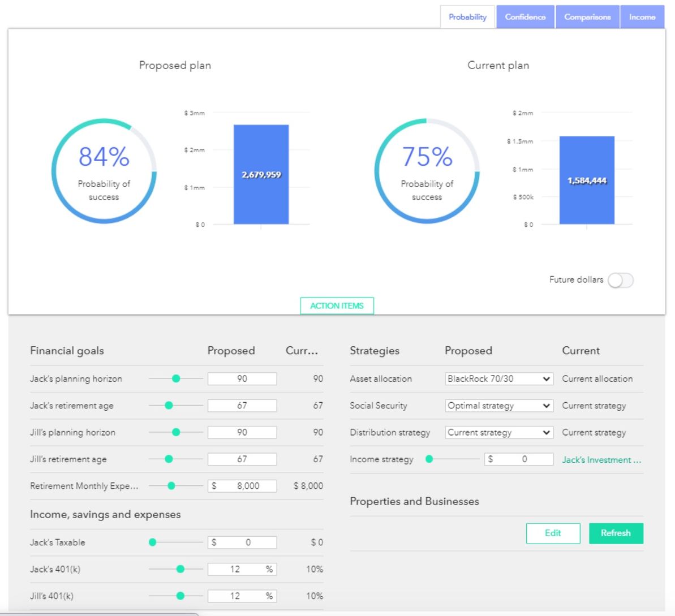This screenshot has width=675, height=616.
Task: Click the "Current plan" heading
Action: 498,66
